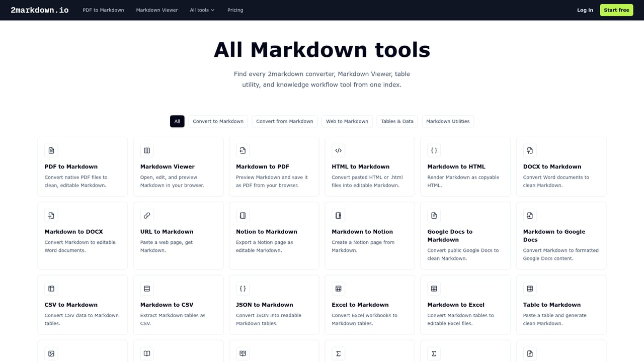Expand the All tools dropdown menu
Viewport: 644px width, 362px height.
tap(202, 10)
